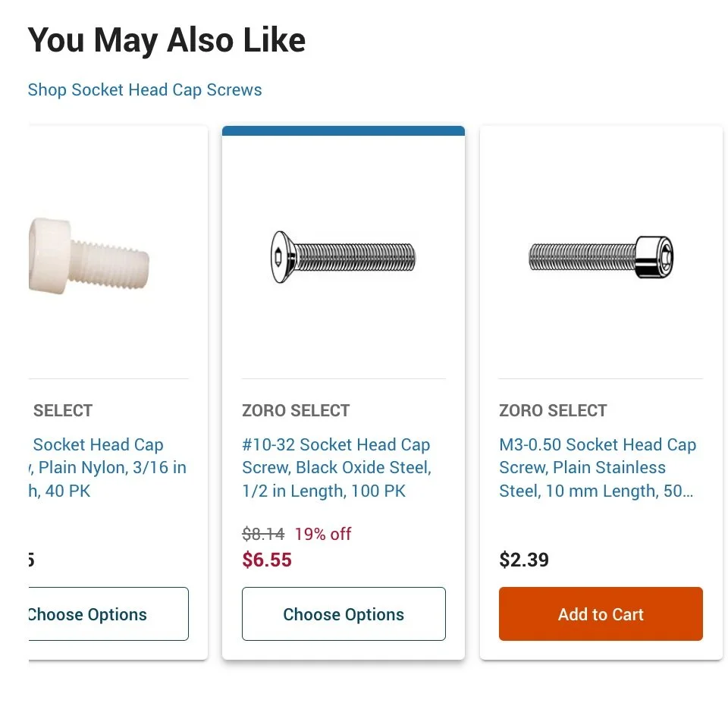
Task: Click the white nylon screw product image
Action: [89, 254]
